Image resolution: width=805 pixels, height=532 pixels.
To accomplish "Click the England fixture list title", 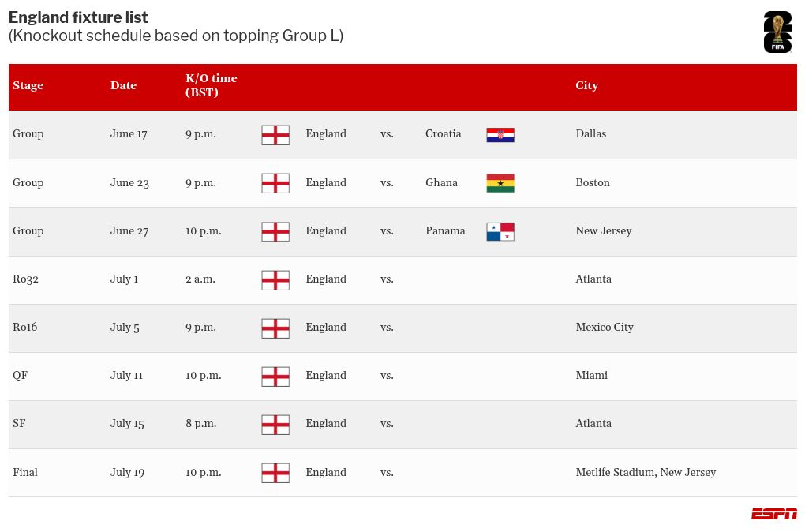I will click(x=78, y=17).
